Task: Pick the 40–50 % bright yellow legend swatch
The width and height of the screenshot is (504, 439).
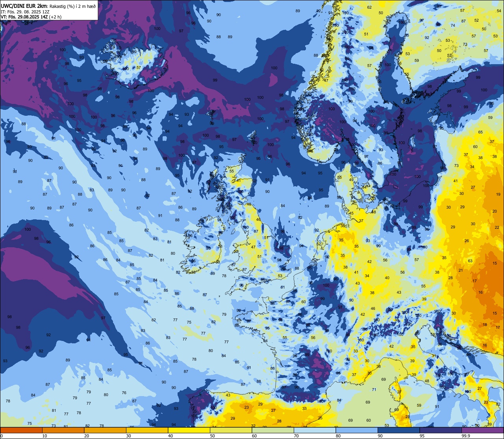Action: coord(189,430)
